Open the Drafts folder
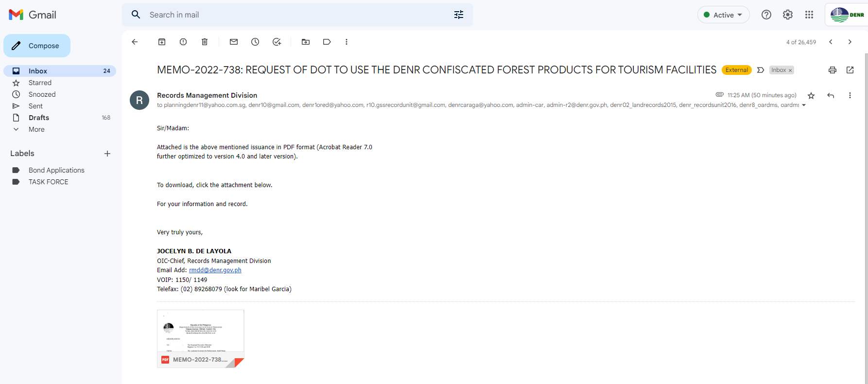This screenshot has width=868, height=384. tap(39, 118)
